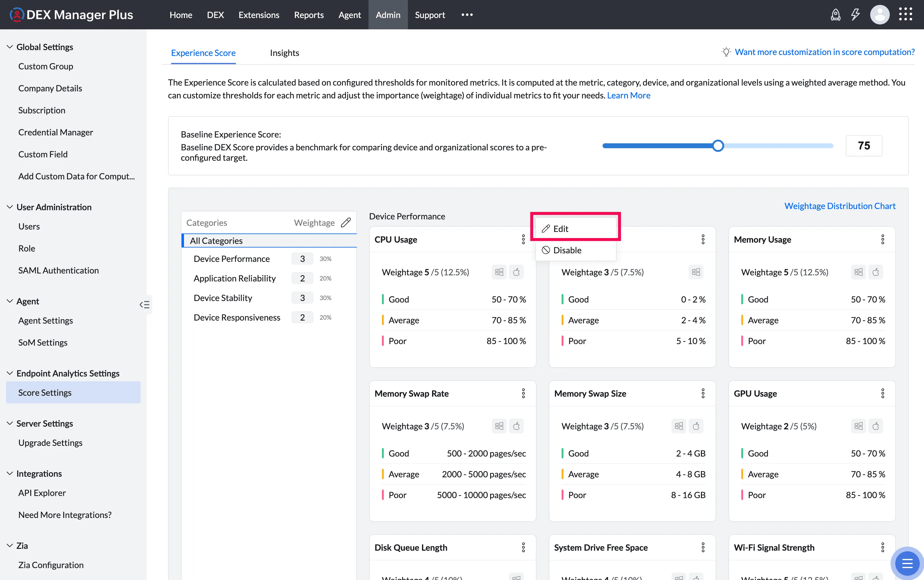Open the three-dot more menu in navbar
The image size is (924, 580).
467,15
